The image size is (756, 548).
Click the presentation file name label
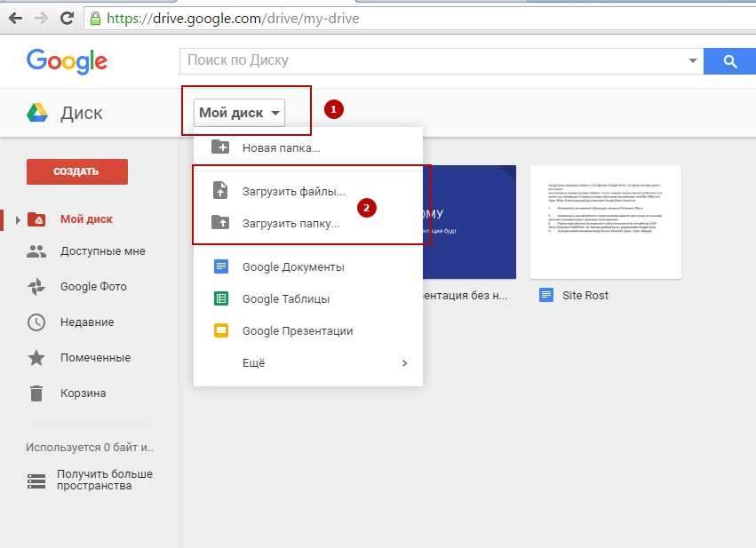pos(465,296)
